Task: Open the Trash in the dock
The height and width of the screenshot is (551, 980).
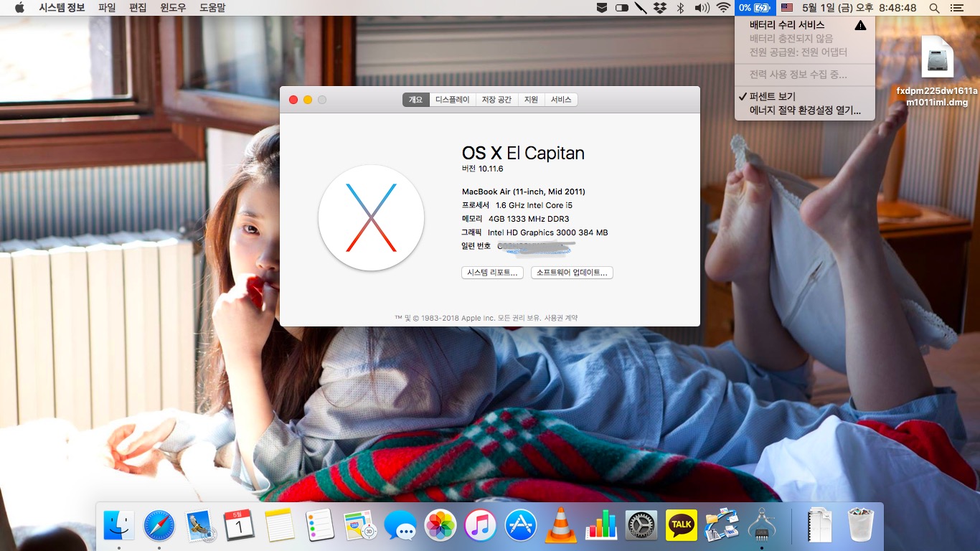Action: click(x=860, y=526)
